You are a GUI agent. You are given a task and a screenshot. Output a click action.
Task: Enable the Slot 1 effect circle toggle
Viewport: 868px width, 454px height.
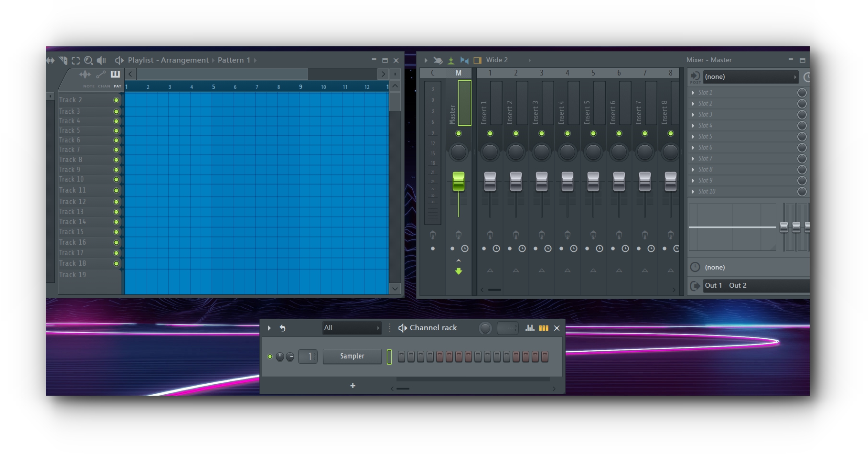tap(802, 93)
